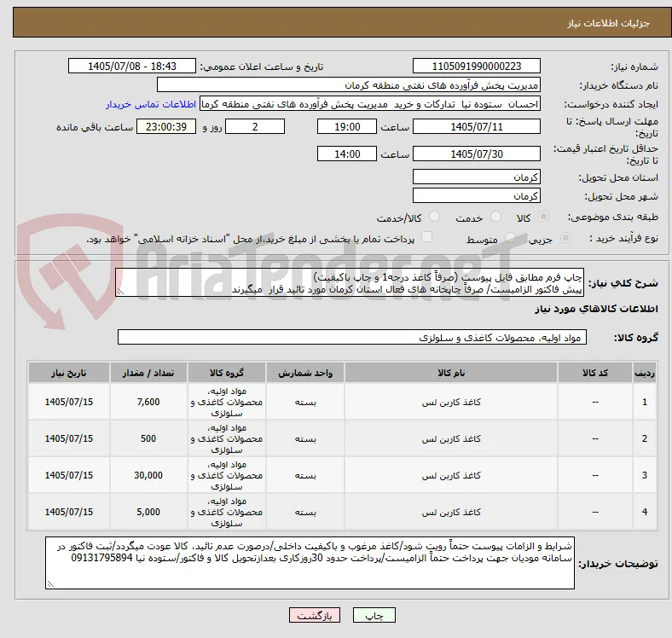The width and height of the screenshot is (672, 638).
Task: Click the date 1405/07/15 in row 4
Action: pos(68,512)
